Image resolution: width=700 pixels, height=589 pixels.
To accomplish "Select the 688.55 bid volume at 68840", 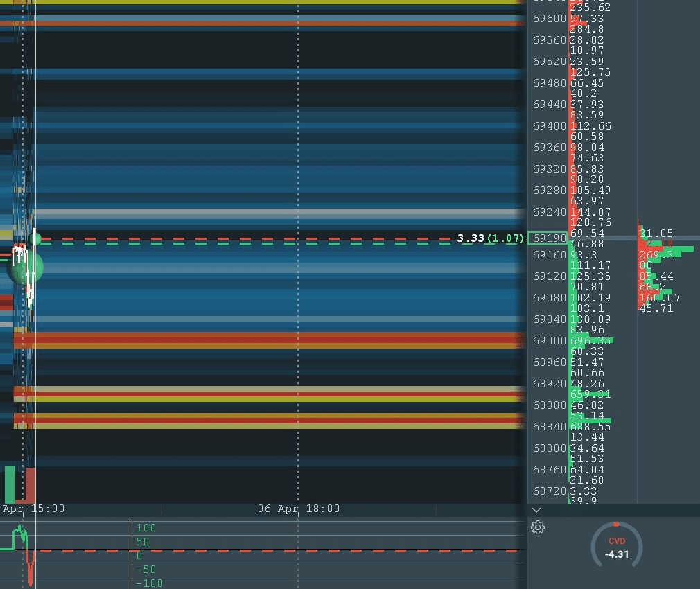I will click(x=590, y=427).
